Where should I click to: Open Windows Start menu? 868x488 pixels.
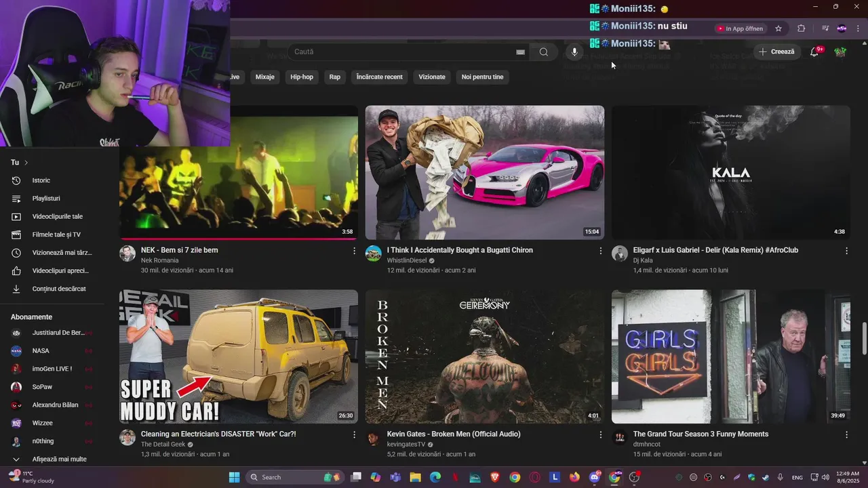[234, 477]
